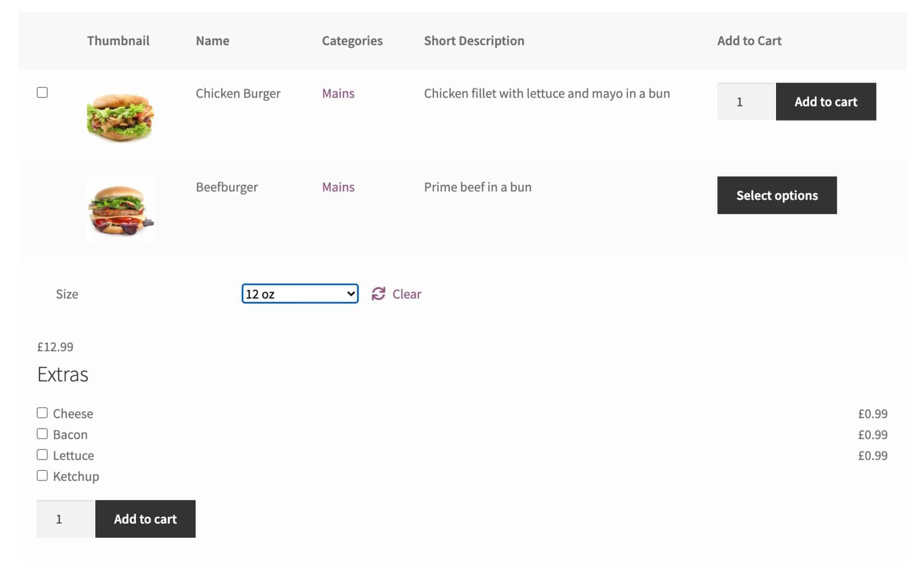The image size is (924, 562).
Task: Click the bottom Add to cart button
Action: (145, 519)
